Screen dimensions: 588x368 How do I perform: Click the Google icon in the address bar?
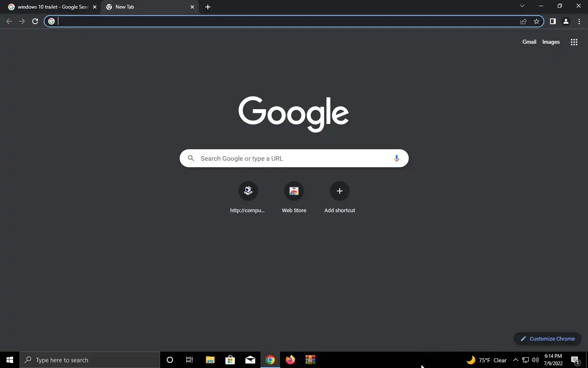click(x=51, y=21)
